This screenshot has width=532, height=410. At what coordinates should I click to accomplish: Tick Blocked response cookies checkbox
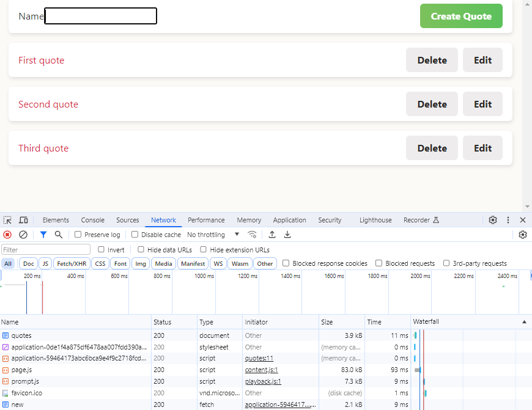tap(286, 263)
